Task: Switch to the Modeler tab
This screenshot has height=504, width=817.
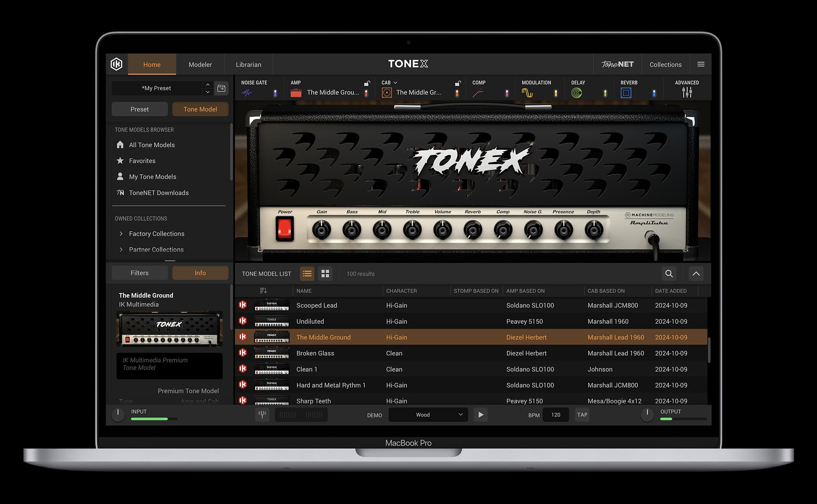Action: (200, 64)
